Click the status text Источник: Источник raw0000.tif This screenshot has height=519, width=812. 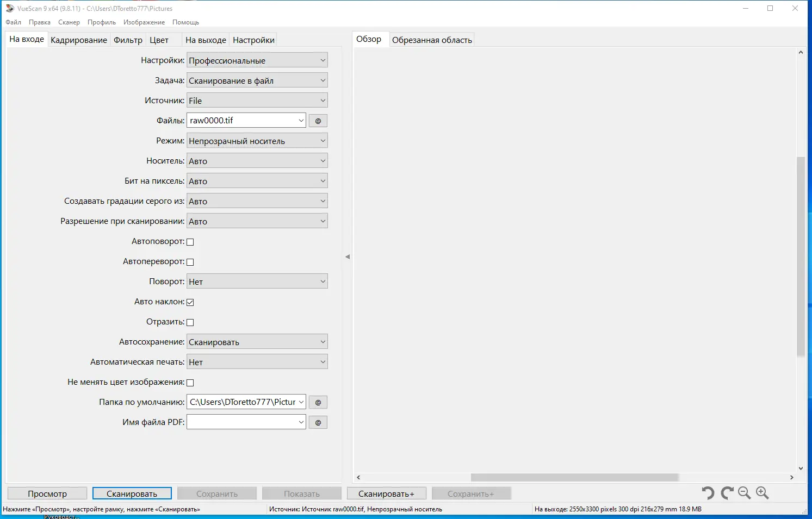[356, 509]
